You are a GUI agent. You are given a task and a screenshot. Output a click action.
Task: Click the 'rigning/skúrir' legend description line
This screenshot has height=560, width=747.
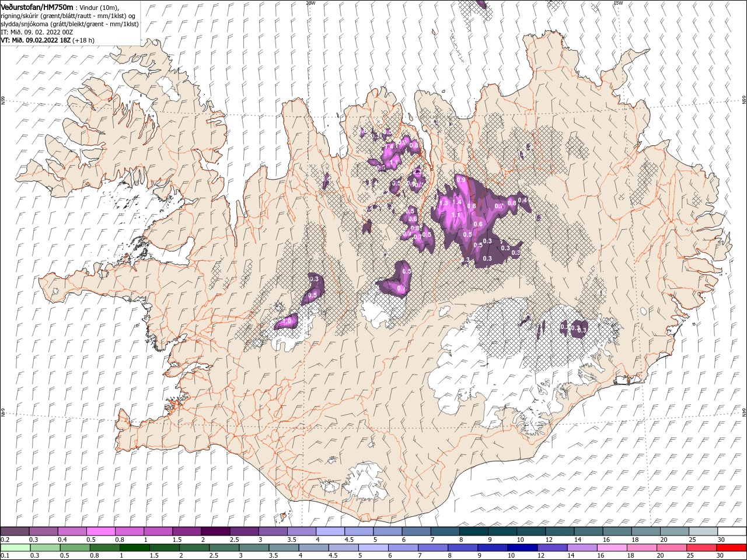(x=69, y=15)
